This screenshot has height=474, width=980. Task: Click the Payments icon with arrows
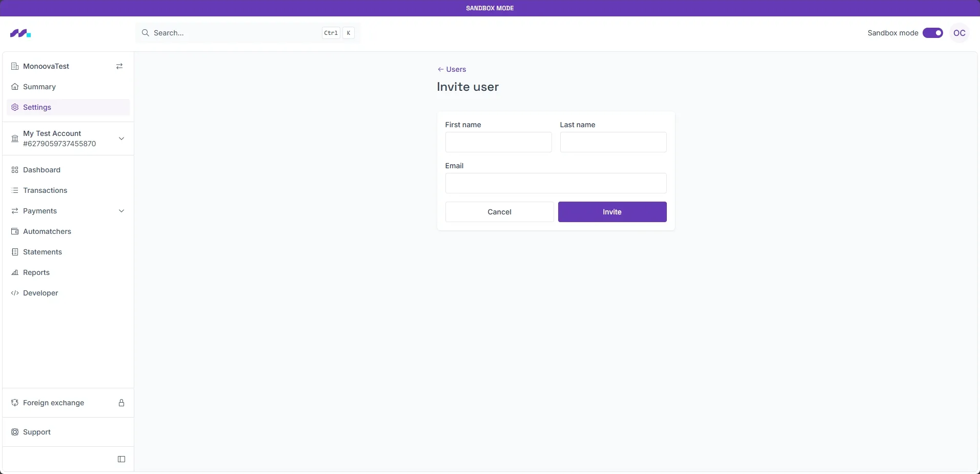tap(15, 211)
